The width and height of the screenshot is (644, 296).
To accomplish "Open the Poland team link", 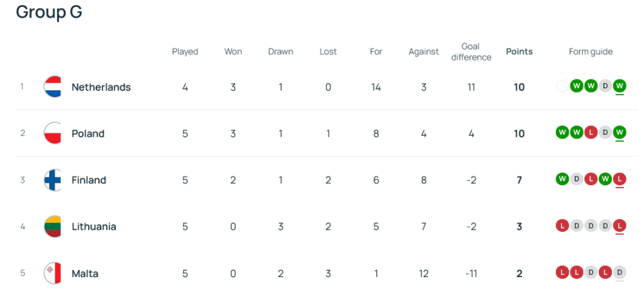I will click(x=88, y=134).
